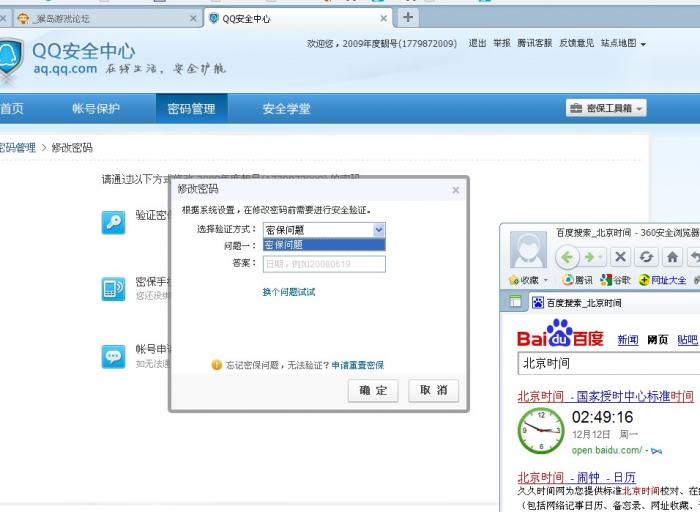700x512 pixels.
Task: Select 百度搜索_北京时间 tab in 360 browser
Action: click(615, 303)
